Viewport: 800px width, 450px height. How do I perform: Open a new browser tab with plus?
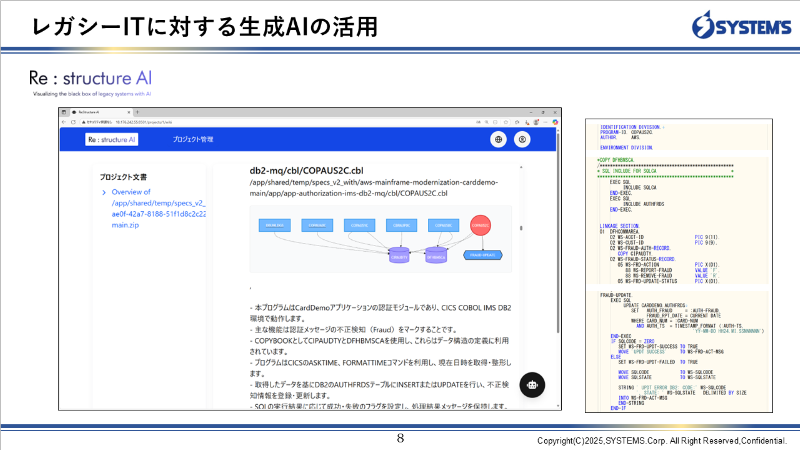(x=137, y=112)
